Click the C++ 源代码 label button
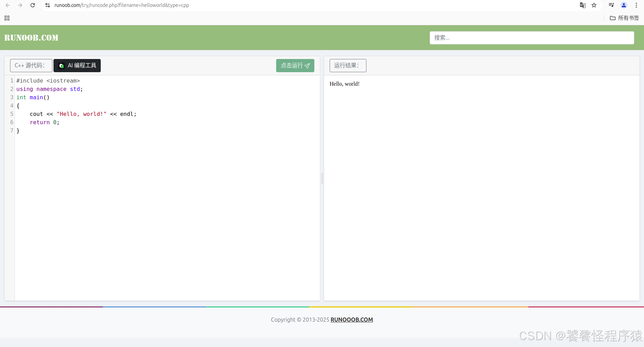This screenshot has width=644, height=347. [31, 66]
